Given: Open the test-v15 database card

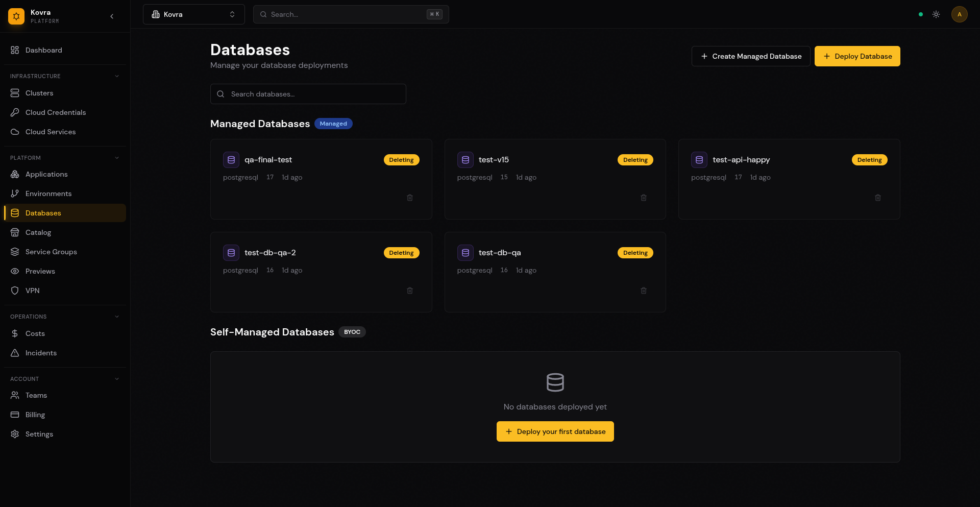Looking at the screenshot, I should [555, 179].
